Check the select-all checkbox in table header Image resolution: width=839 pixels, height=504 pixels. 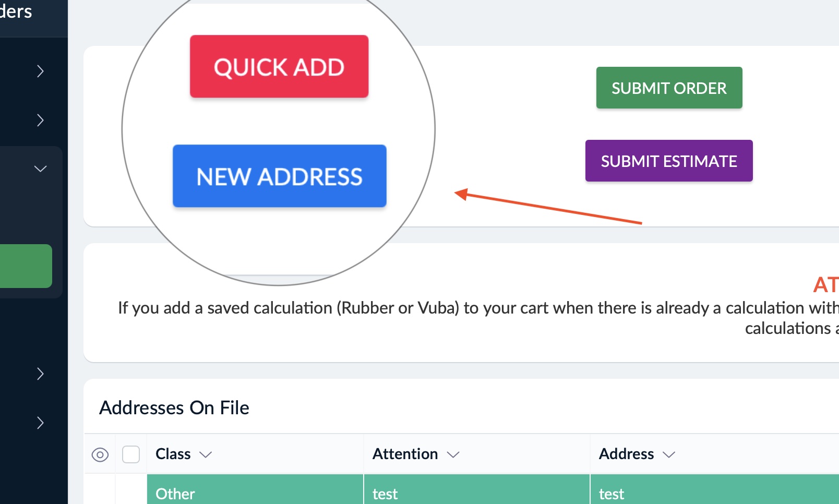pyautogui.click(x=131, y=454)
